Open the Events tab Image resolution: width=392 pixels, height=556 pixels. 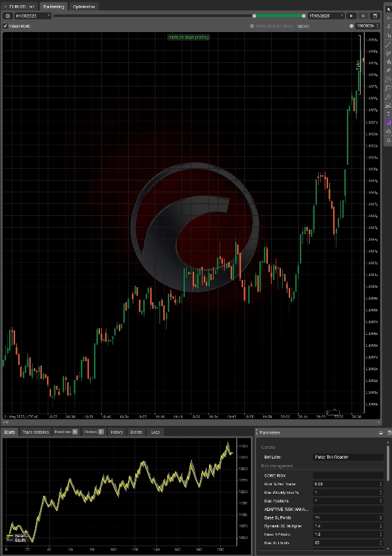coord(136,432)
